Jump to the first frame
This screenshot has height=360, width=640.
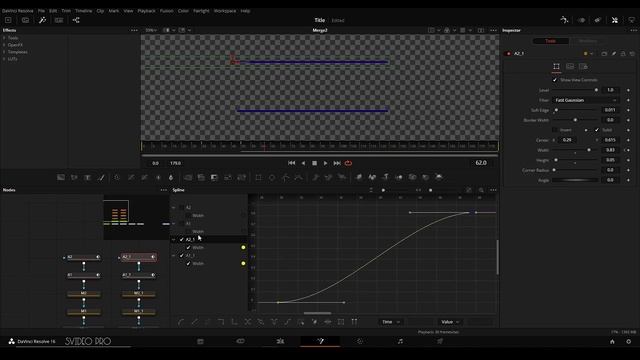(291, 163)
